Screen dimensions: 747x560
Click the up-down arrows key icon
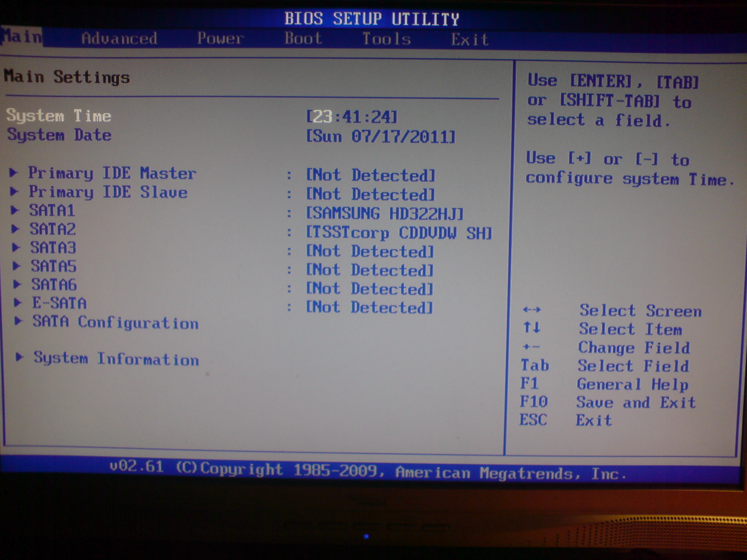(x=531, y=327)
